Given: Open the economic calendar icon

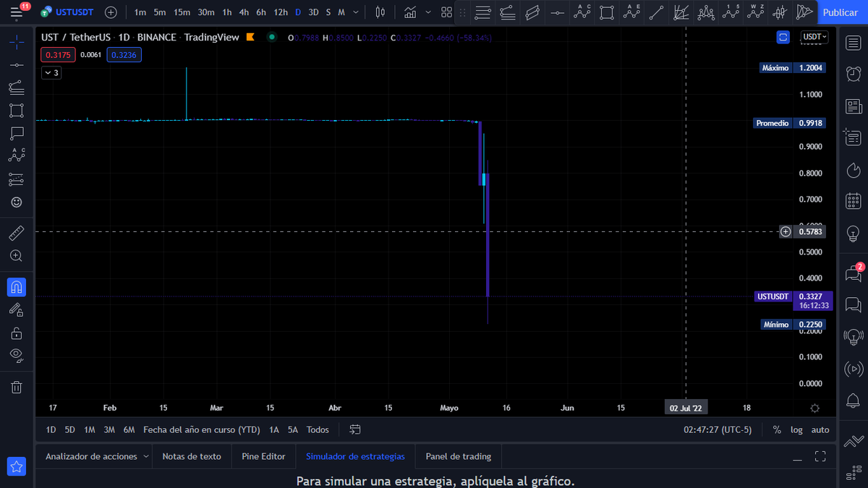Looking at the screenshot, I should point(853,200).
